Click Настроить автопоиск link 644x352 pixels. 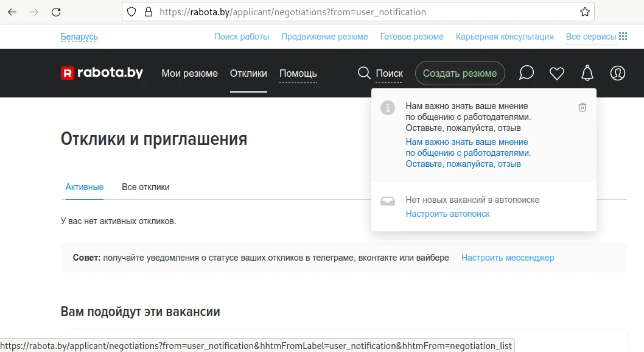447,214
